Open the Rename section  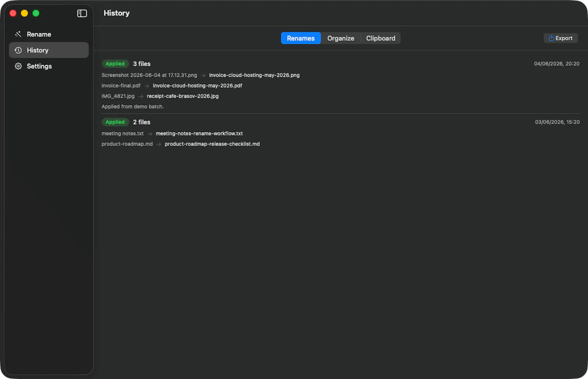49,34
